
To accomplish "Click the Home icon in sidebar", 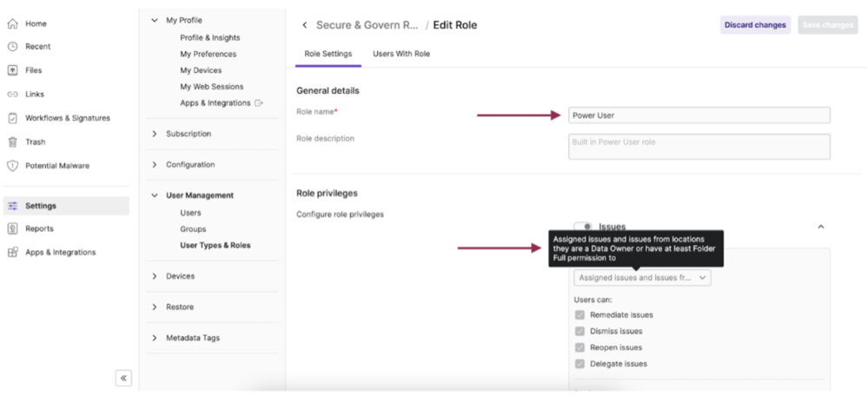I will pos(12,23).
